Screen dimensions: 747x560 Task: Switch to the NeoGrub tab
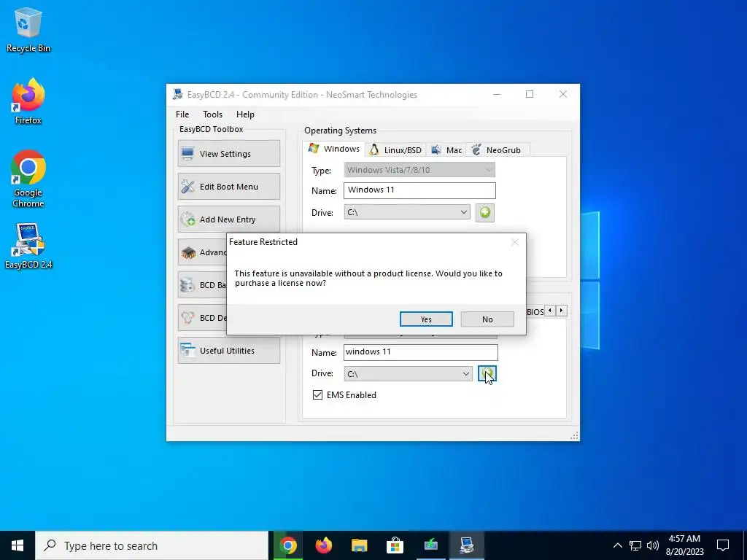(x=497, y=150)
